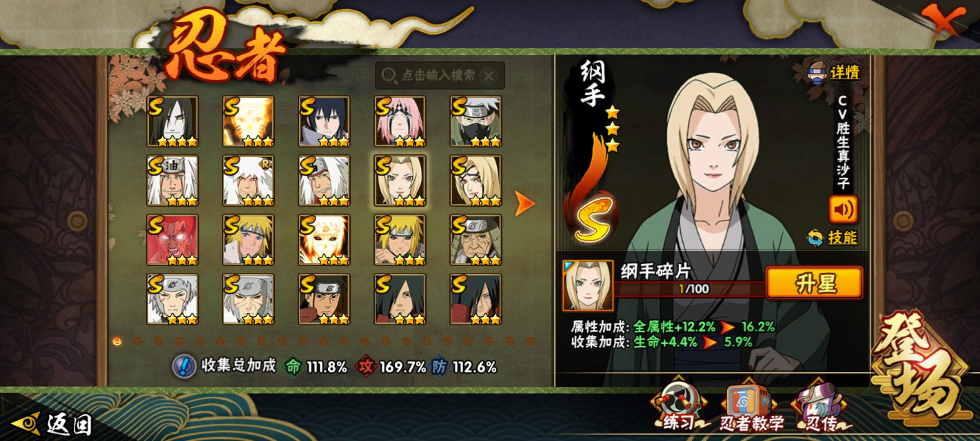
Task: Play the voice sample speaker icon
Action: tap(843, 209)
